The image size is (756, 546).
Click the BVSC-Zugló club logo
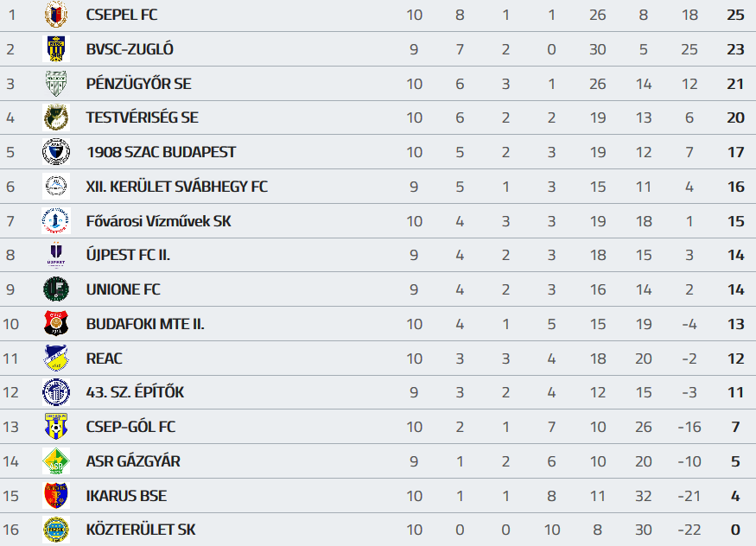pos(56,49)
